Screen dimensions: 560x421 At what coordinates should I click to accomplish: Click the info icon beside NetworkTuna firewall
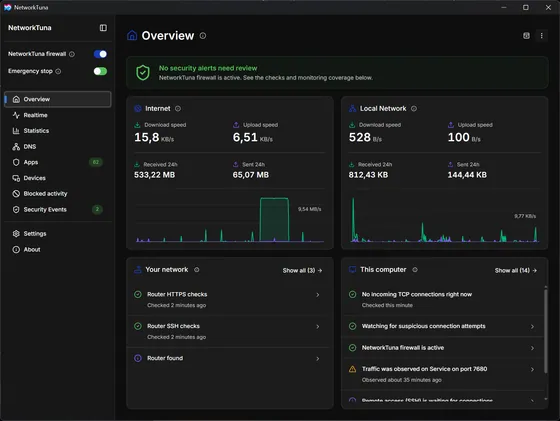(72, 54)
